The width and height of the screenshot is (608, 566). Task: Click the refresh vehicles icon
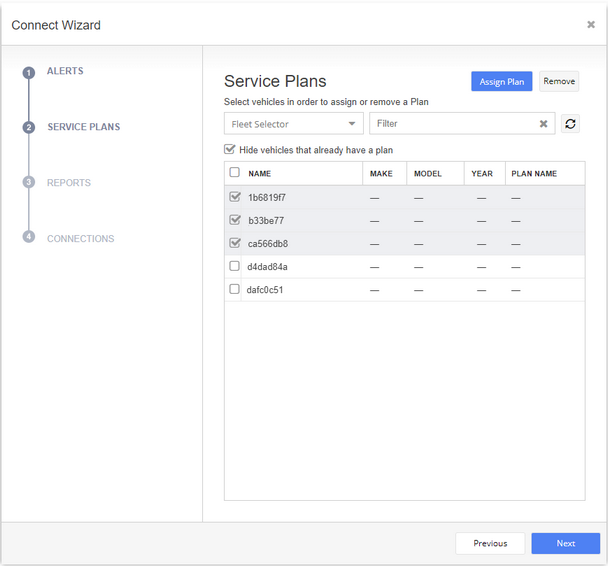click(x=570, y=124)
